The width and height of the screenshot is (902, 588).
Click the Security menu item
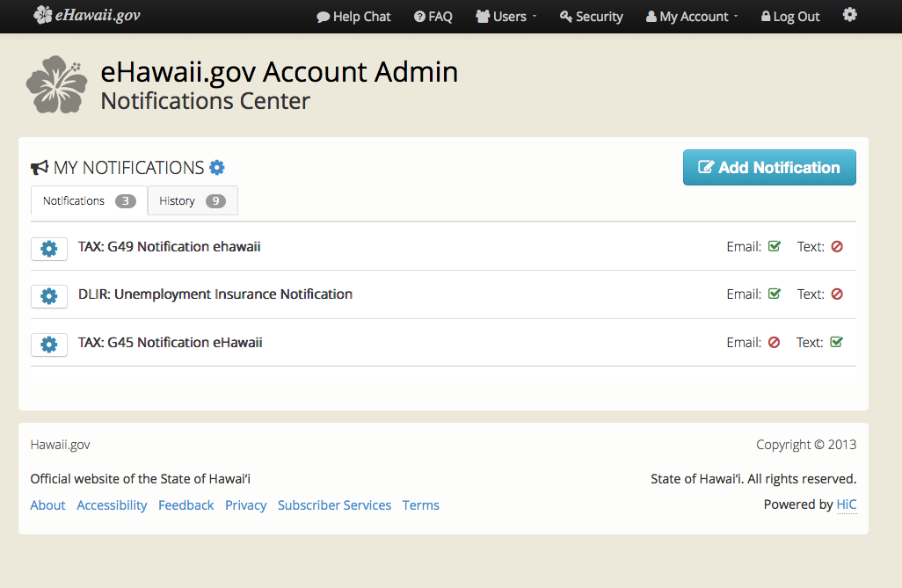tap(591, 16)
